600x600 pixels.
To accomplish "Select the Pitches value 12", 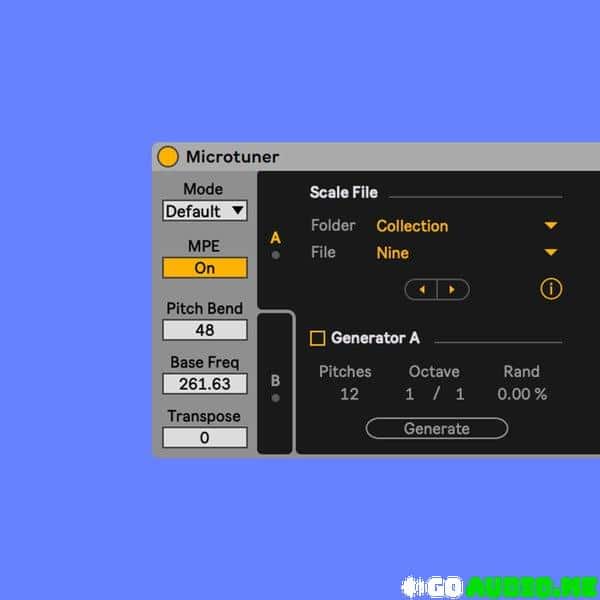I will [x=349, y=394].
